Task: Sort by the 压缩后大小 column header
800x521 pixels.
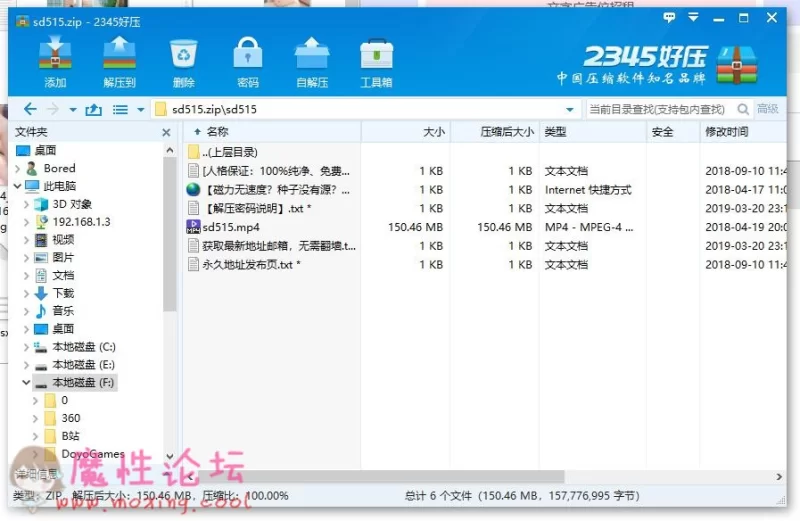Action: click(495, 132)
